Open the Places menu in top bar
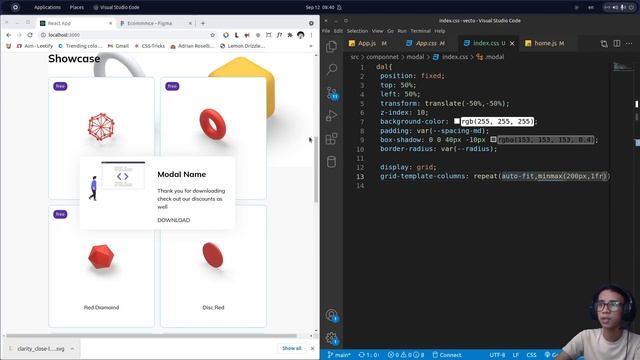The height and width of the screenshot is (360, 640). 77,7
